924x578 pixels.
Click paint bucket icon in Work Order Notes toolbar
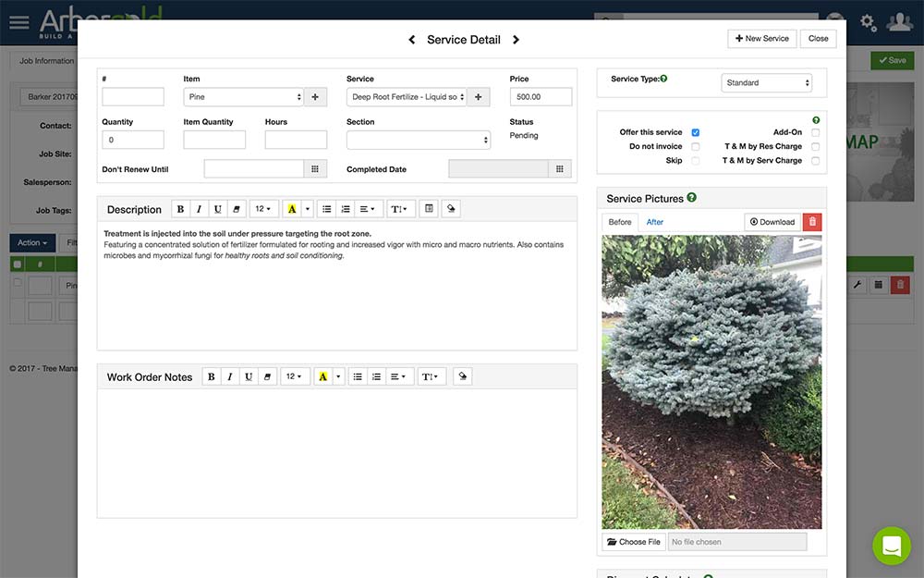pos(463,376)
